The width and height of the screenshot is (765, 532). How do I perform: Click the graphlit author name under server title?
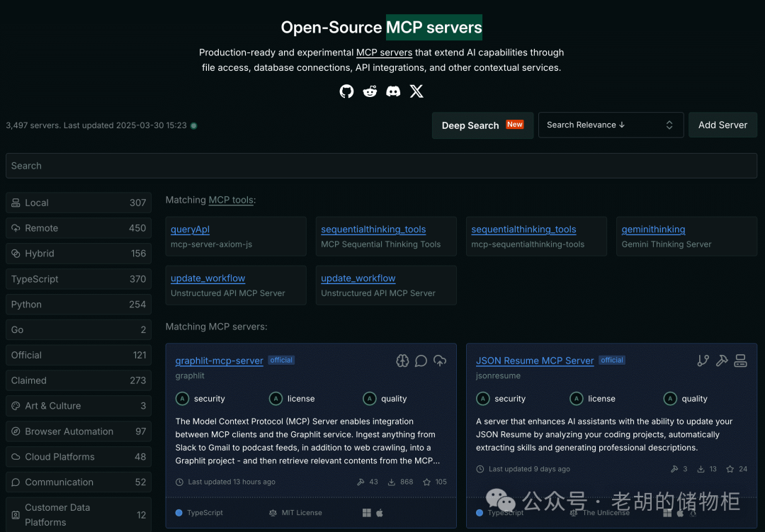[190, 376]
